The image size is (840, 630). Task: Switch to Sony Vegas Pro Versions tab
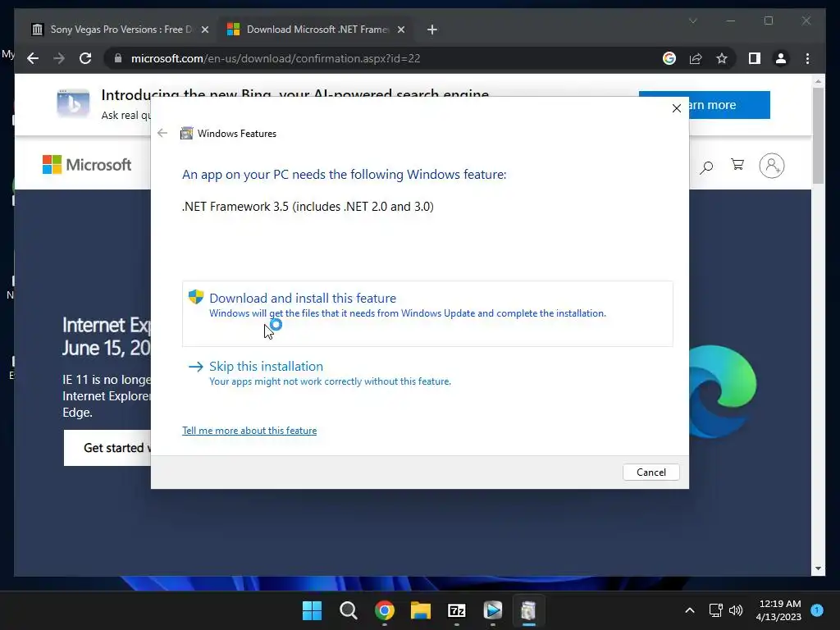[x=121, y=30]
